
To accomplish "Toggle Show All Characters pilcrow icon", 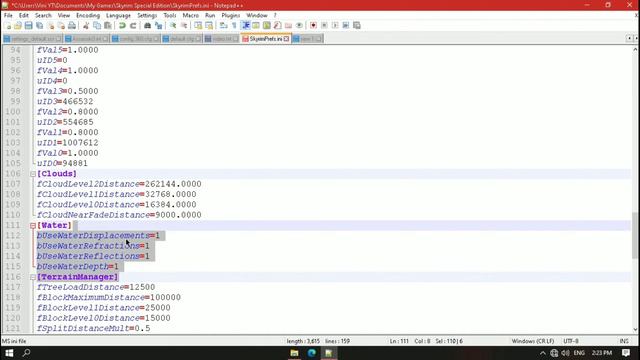I will click(x=234, y=25).
